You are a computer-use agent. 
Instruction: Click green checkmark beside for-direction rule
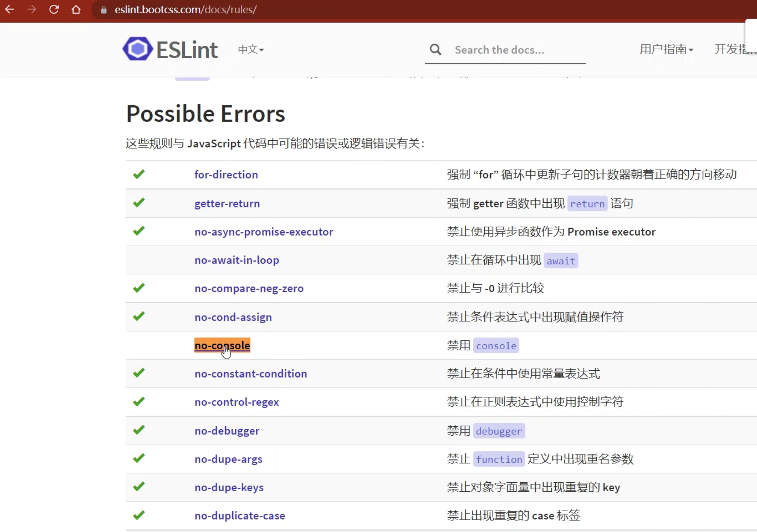click(139, 174)
